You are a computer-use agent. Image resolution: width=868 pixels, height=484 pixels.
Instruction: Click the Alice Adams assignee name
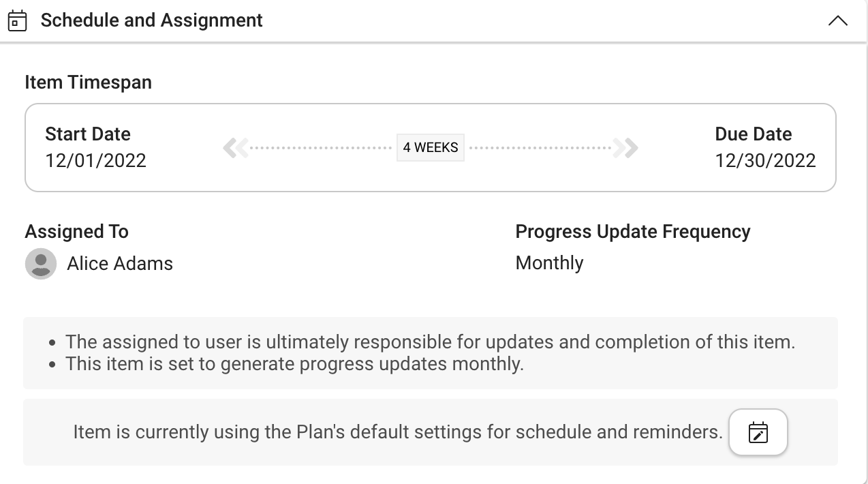pos(120,264)
